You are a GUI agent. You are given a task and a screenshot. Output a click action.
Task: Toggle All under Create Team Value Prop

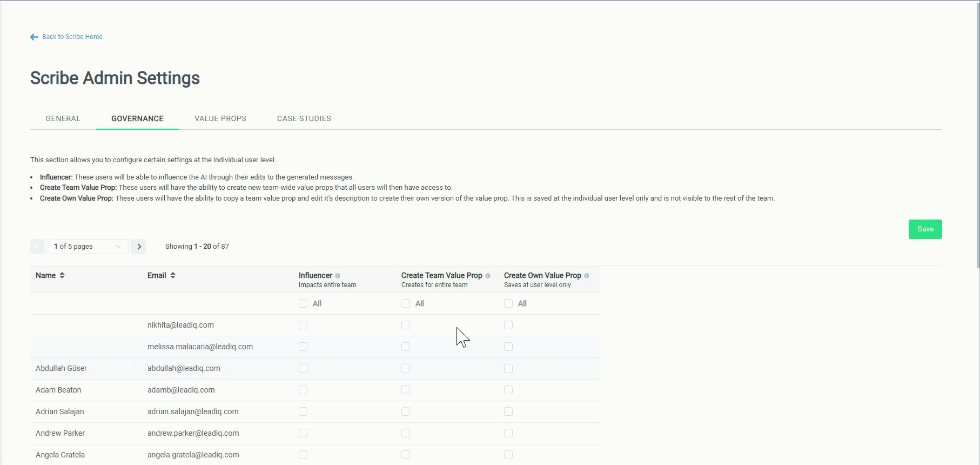[x=406, y=303]
